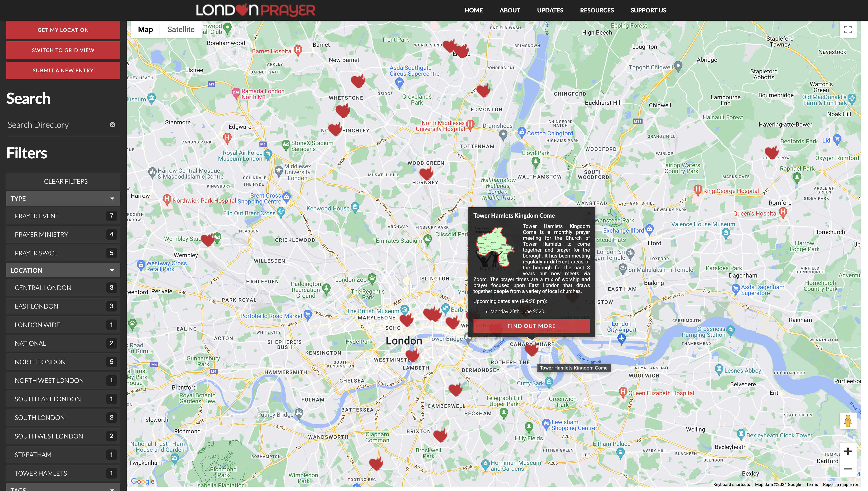Click SUBMIT A NEW ENTRY button
This screenshot has width=868, height=491.
tap(63, 70)
